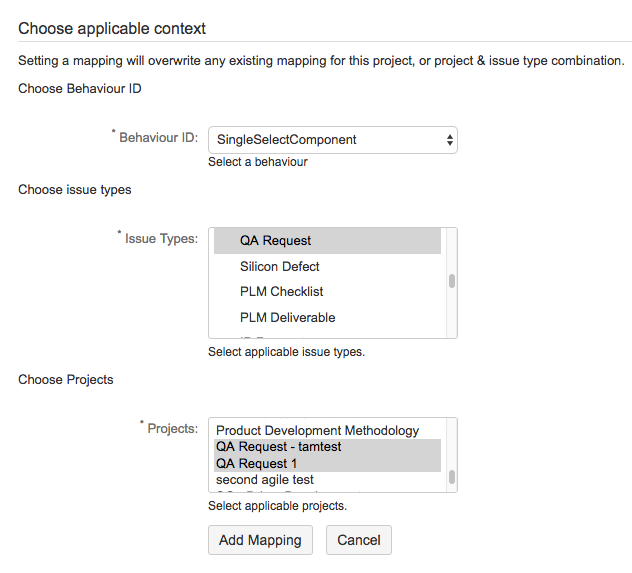
Task: Select Silicon Defect issue type
Action: click(279, 267)
